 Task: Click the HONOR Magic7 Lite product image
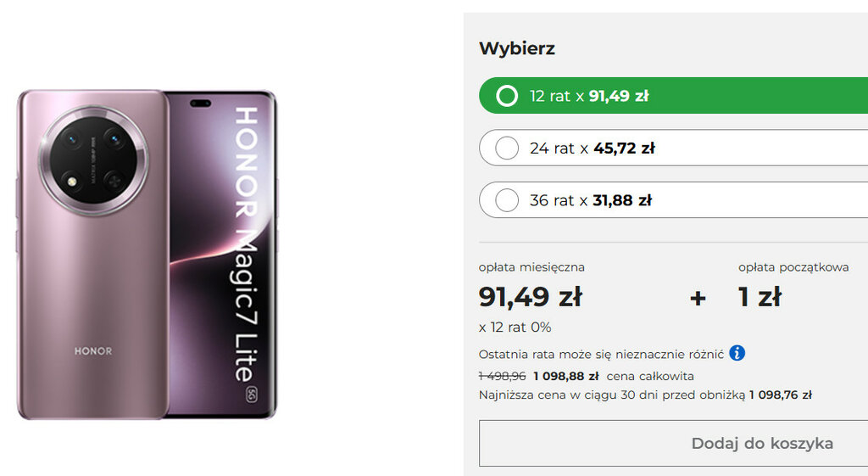147,255
